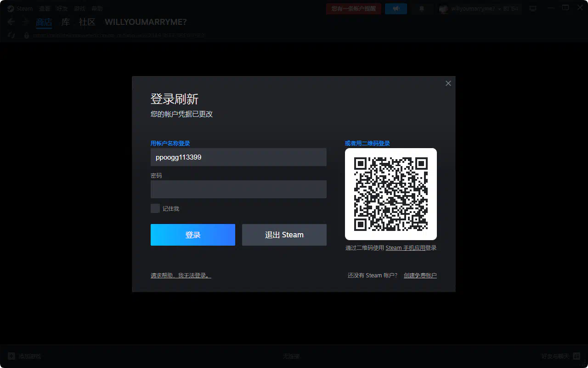Close the 登录刷新 dialog with X
The image size is (588, 368).
tap(448, 83)
